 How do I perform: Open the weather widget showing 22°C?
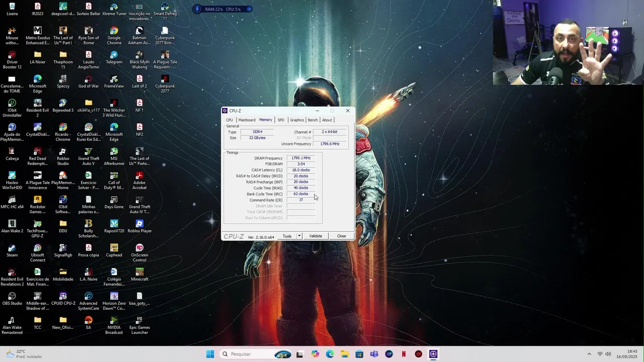pos(24,354)
